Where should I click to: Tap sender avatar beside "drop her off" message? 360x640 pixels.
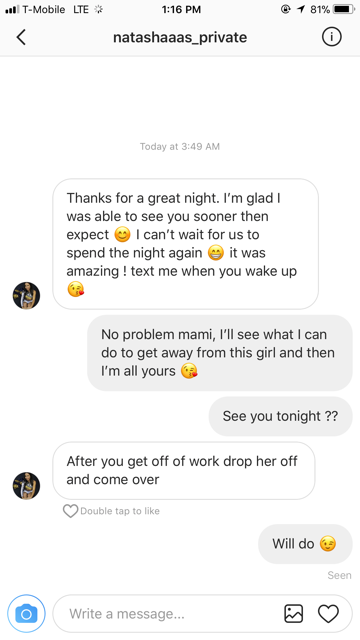pyautogui.click(x=26, y=486)
